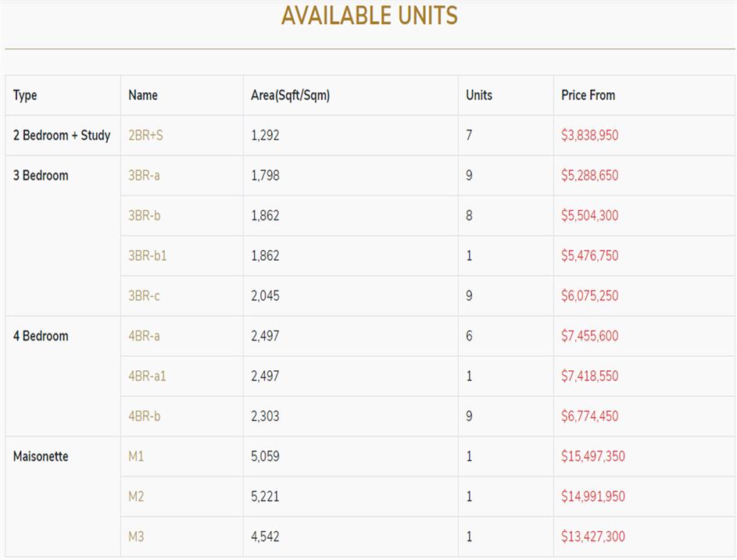This screenshot has width=737, height=560.
Task: Click the 4BR-a unit name
Action: (144, 336)
